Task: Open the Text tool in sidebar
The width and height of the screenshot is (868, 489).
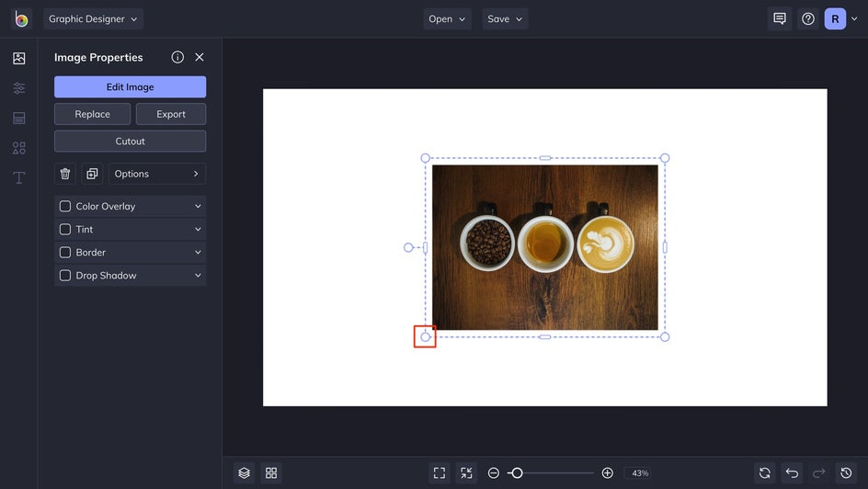Action: [18, 177]
